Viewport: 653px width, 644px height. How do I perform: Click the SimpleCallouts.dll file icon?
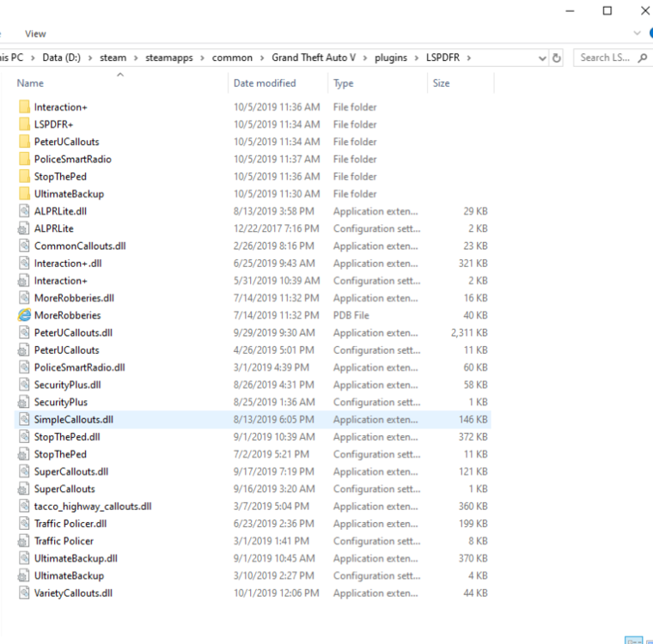[x=24, y=419]
